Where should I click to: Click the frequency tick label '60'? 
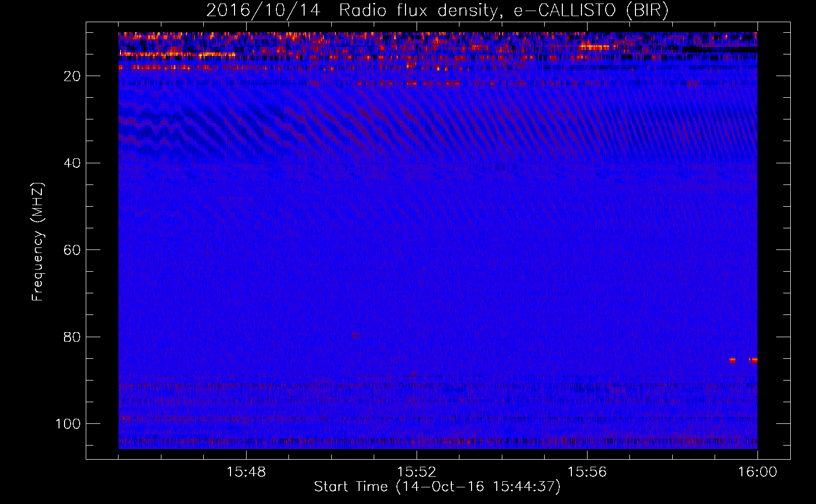click(72, 250)
